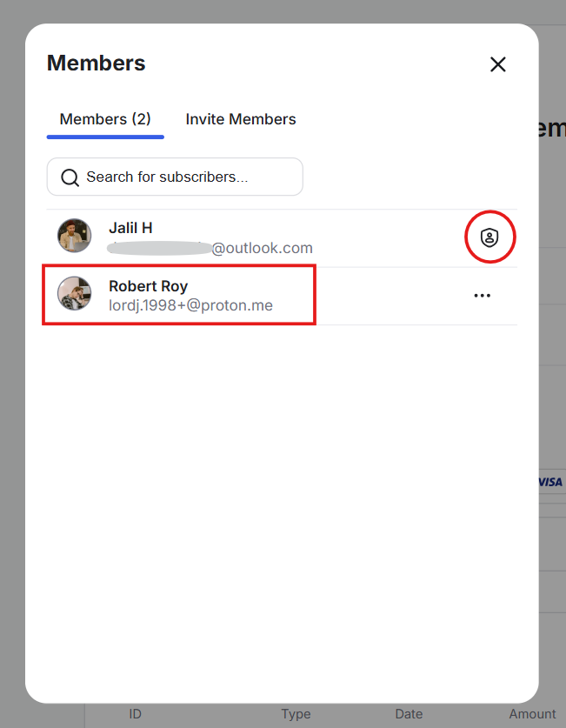The width and height of the screenshot is (566, 728).
Task: Click the Search for subscribers field
Action: pyautogui.click(x=183, y=177)
